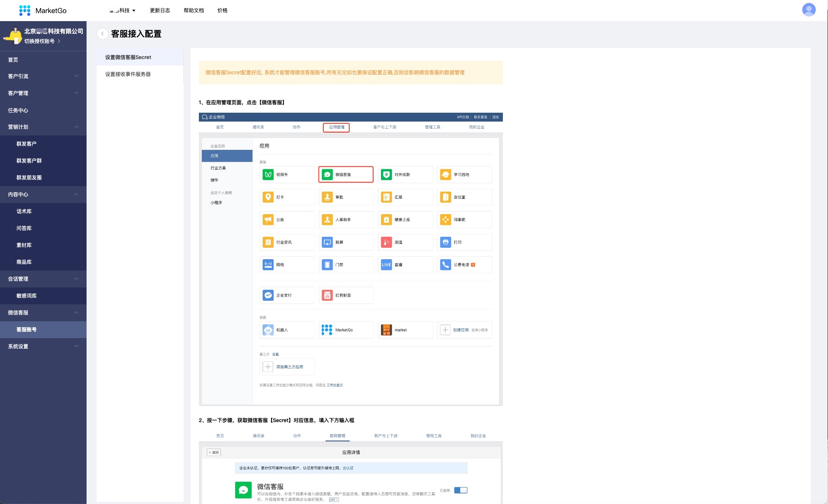Open the user avatar menu
This screenshot has height=504, width=828.
[x=809, y=10]
